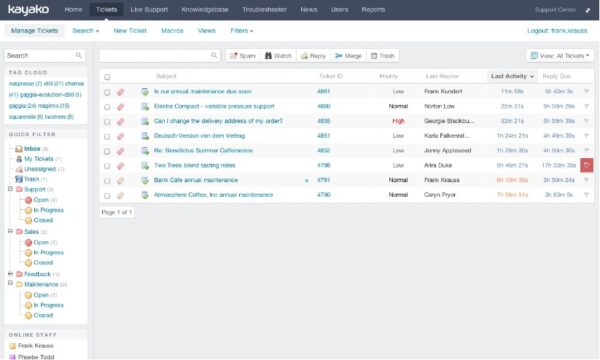Open the Inbox quick filter
This screenshot has width=600, height=360.
coord(32,148)
